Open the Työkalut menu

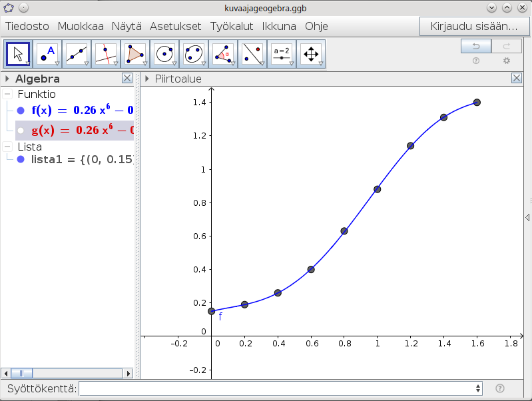point(233,27)
